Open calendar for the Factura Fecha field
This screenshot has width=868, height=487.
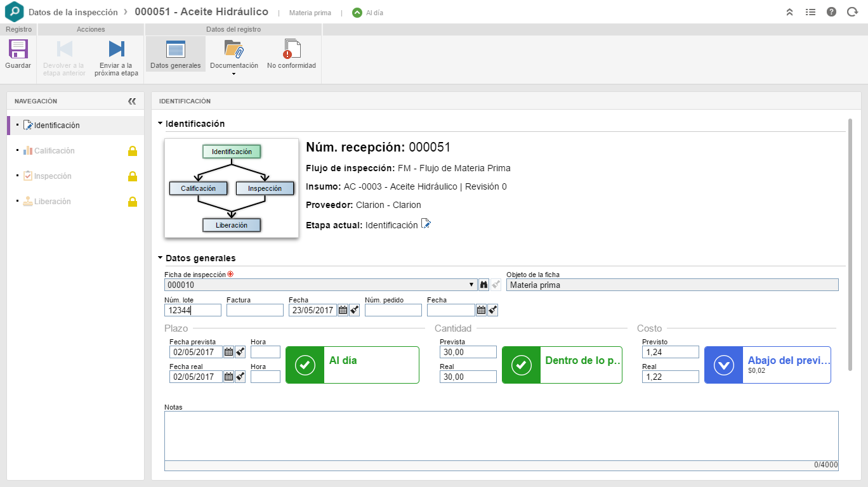(343, 310)
